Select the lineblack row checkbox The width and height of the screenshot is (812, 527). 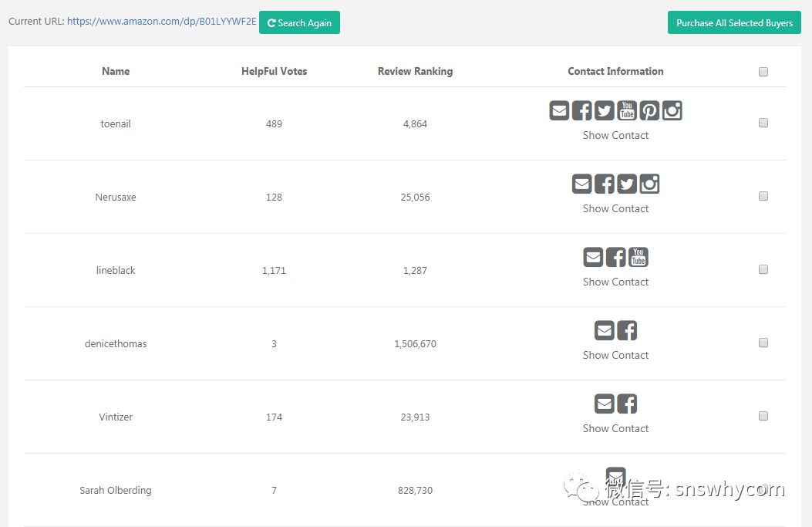coord(763,269)
